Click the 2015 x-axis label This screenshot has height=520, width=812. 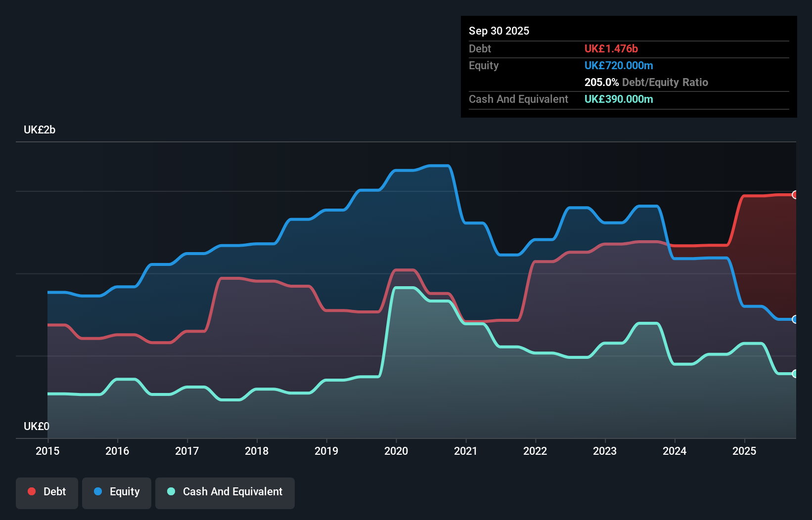[x=47, y=451]
